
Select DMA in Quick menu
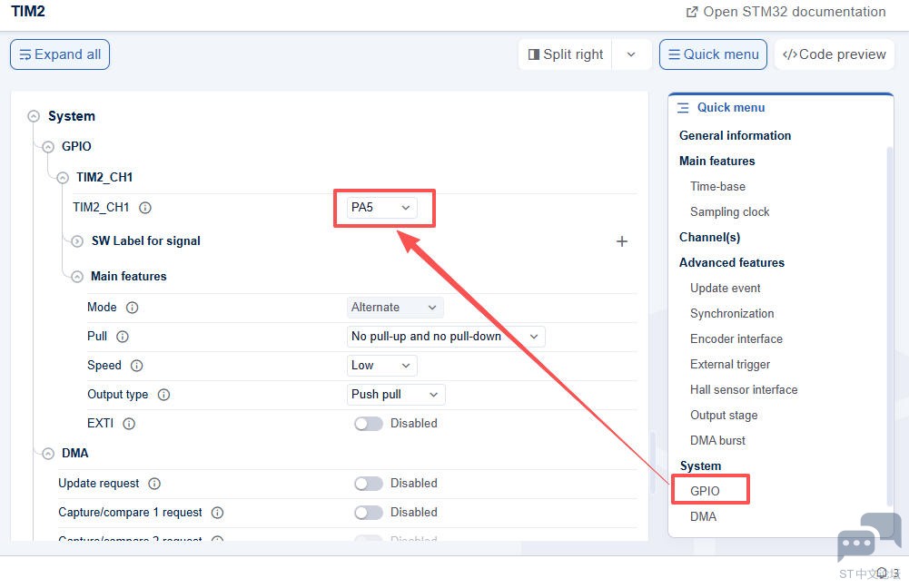tap(703, 516)
